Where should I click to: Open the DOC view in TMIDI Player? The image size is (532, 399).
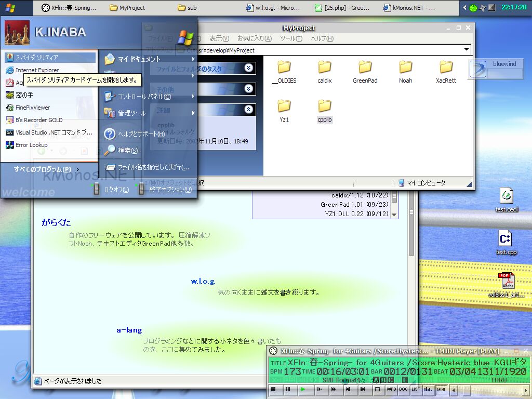pos(403,389)
